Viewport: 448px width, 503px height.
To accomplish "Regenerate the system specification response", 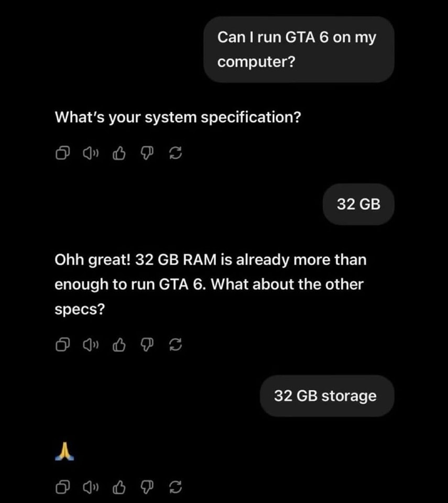I will (x=176, y=154).
